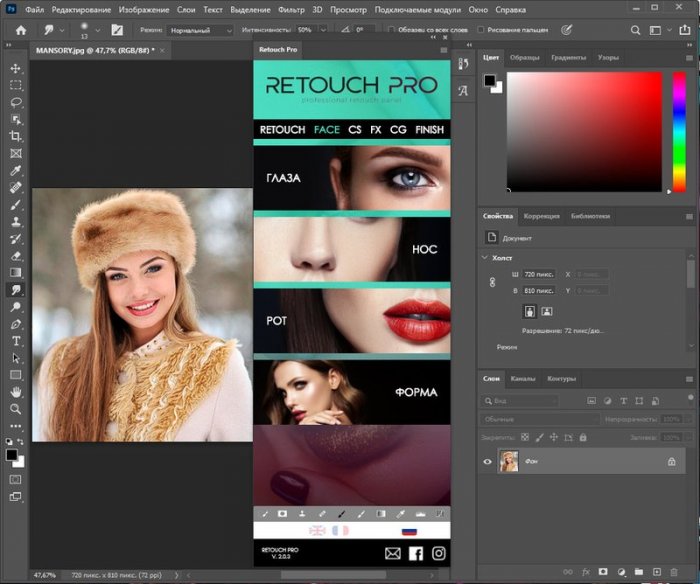
Task: Toggle link of canvas width and height
Action: 492,282
